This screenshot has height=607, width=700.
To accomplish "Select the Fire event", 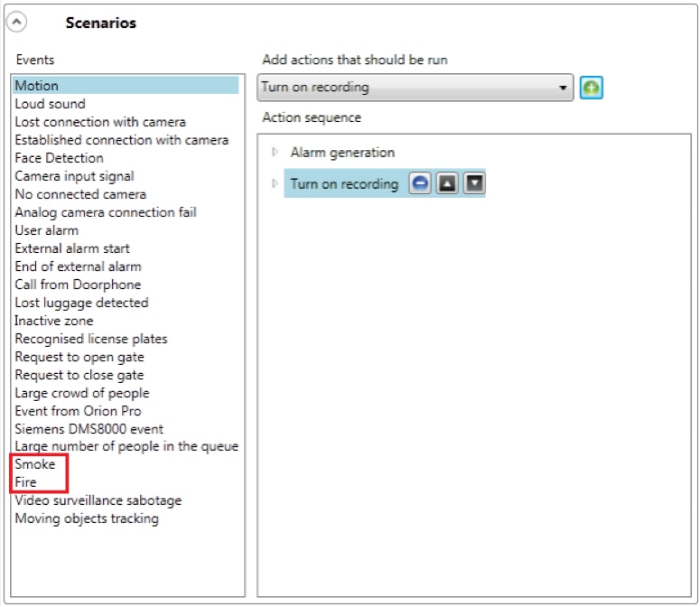I will click(26, 482).
